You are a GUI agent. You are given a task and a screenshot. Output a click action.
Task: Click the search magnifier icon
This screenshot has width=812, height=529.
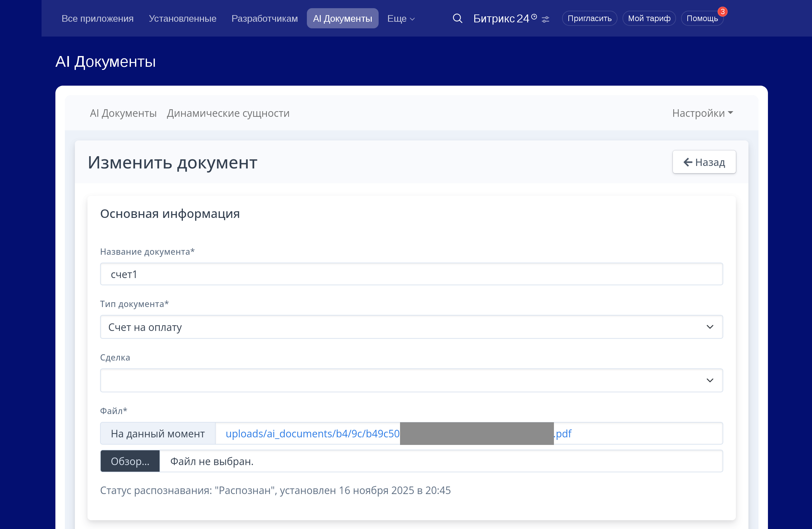tap(457, 19)
